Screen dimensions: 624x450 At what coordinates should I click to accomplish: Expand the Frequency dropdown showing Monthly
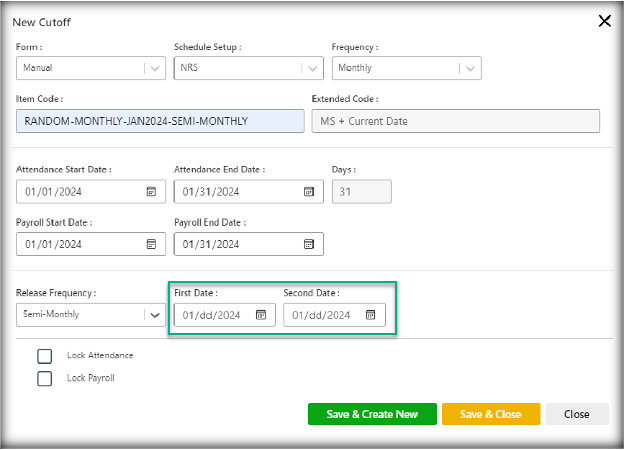[x=469, y=68]
